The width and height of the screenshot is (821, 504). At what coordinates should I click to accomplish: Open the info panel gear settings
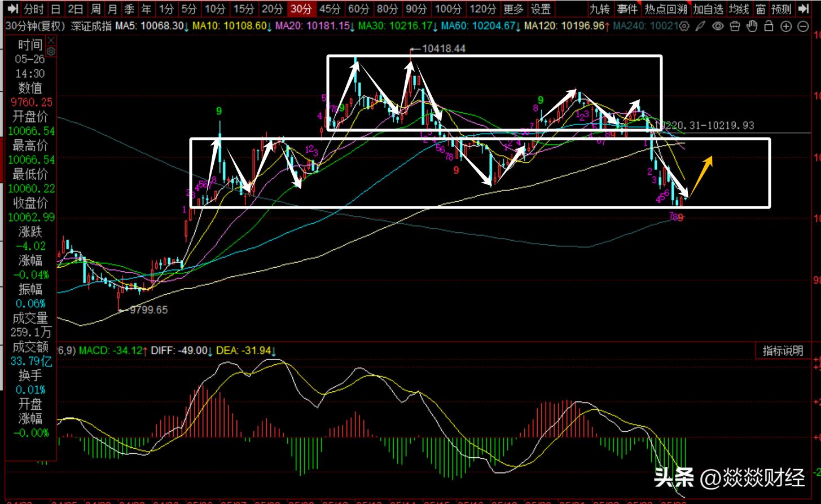(51, 51)
